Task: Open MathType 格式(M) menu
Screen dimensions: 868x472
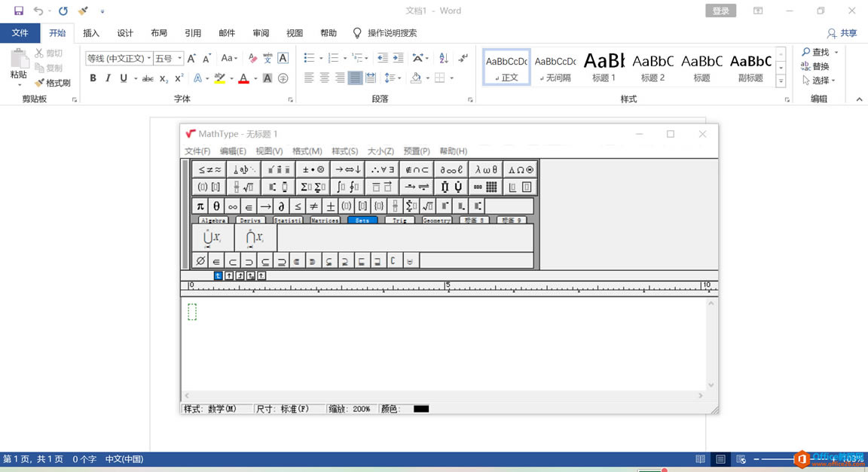Action: (x=307, y=151)
